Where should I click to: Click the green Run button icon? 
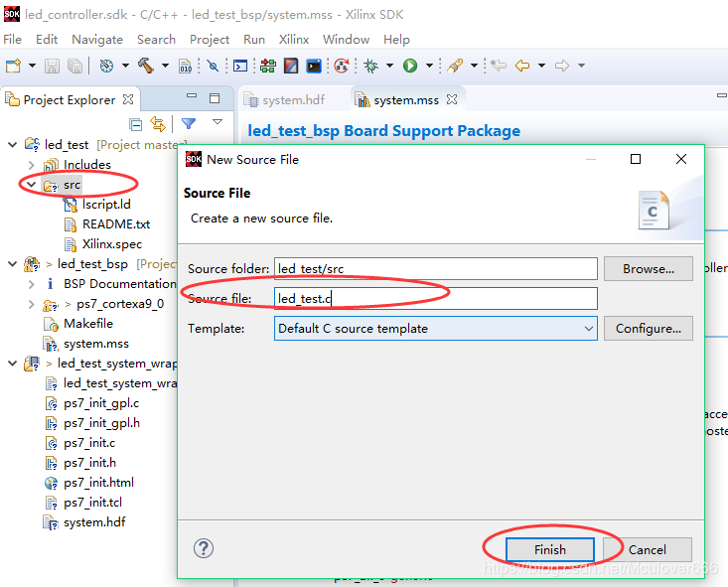[410, 66]
